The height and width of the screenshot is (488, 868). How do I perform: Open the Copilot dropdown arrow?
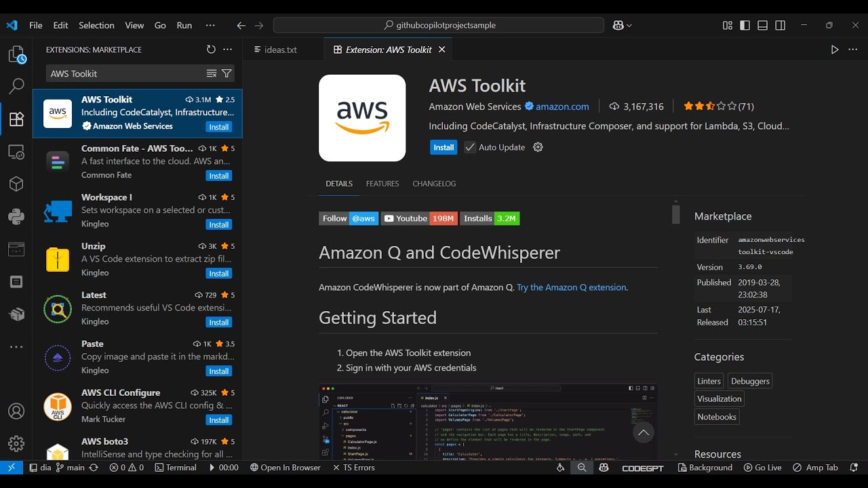pyautogui.click(x=629, y=25)
